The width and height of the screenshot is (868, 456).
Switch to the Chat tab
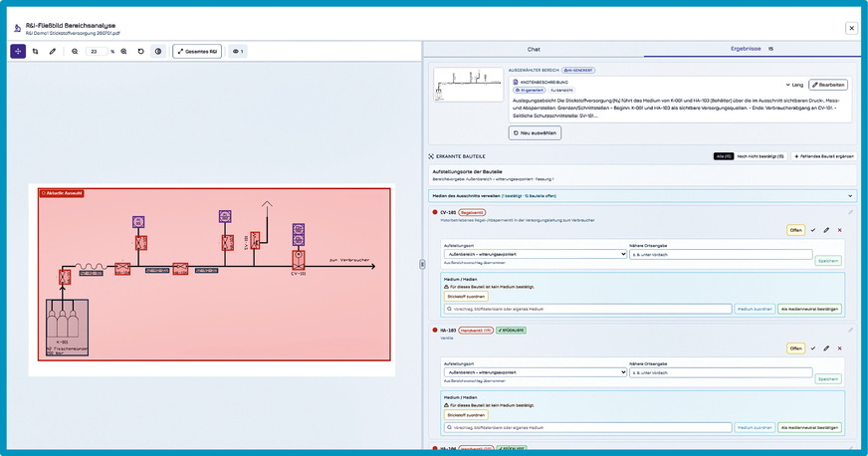pos(534,49)
